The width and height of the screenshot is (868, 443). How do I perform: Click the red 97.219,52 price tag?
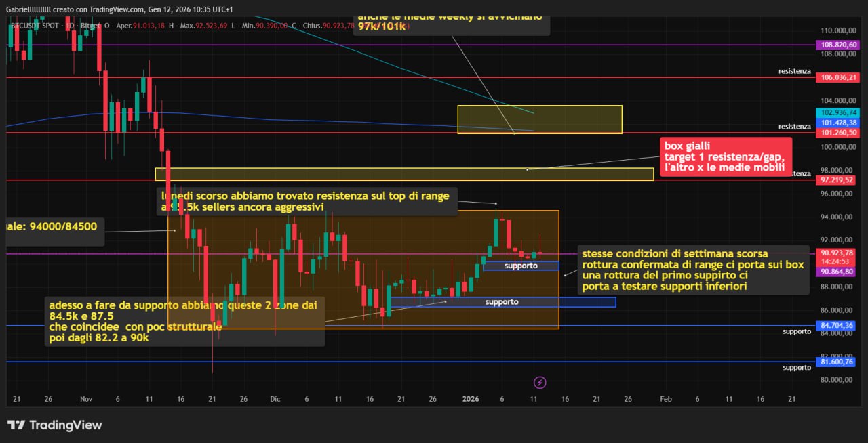pos(837,180)
